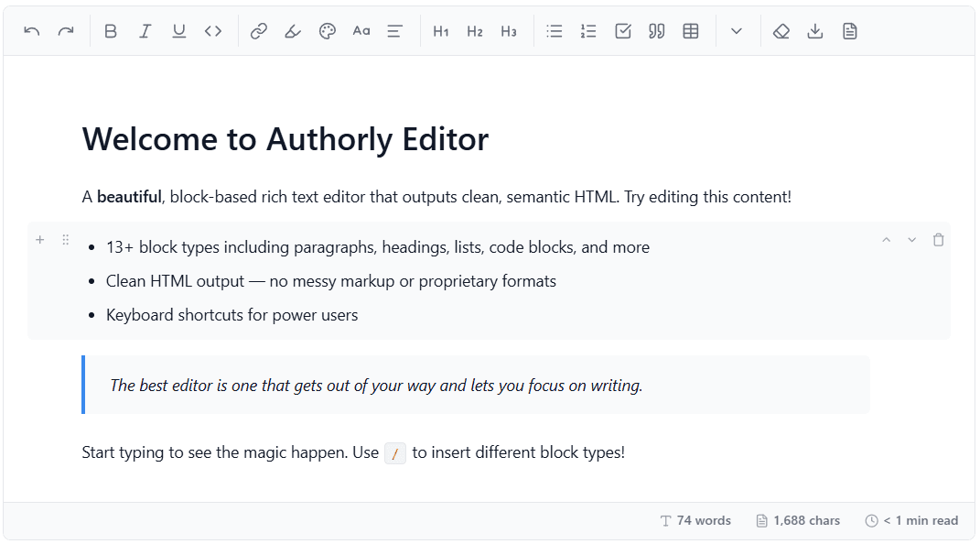Convert block to Heading 2
The height and width of the screenshot is (544, 980).
click(474, 31)
